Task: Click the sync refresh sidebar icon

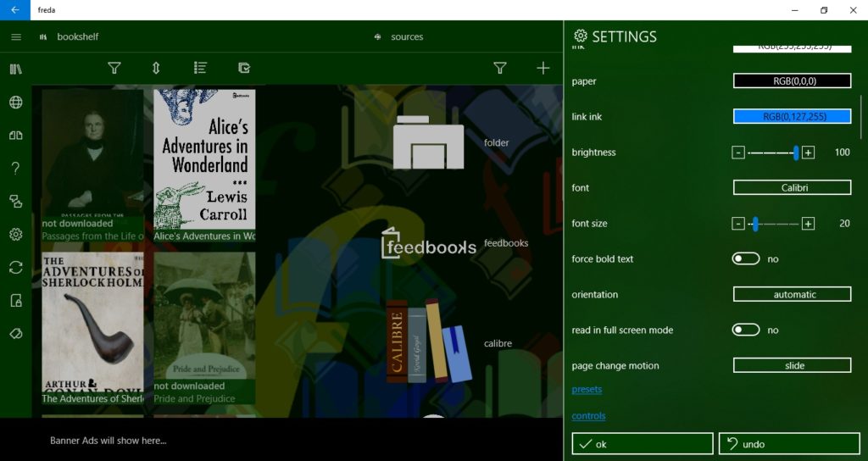Action: (16, 268)
